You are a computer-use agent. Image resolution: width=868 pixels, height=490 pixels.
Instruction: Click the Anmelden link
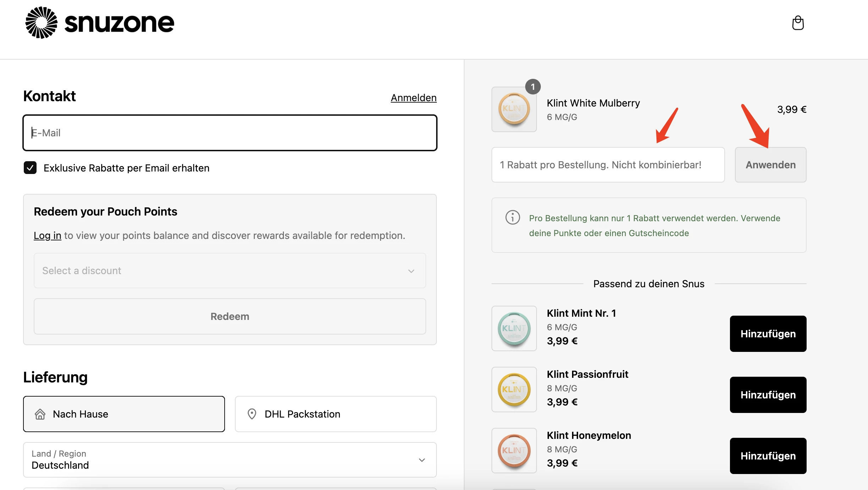413,98
